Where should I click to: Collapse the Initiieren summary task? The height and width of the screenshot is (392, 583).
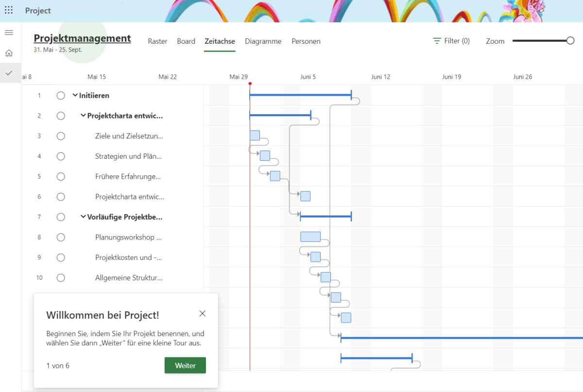[75, 95]
